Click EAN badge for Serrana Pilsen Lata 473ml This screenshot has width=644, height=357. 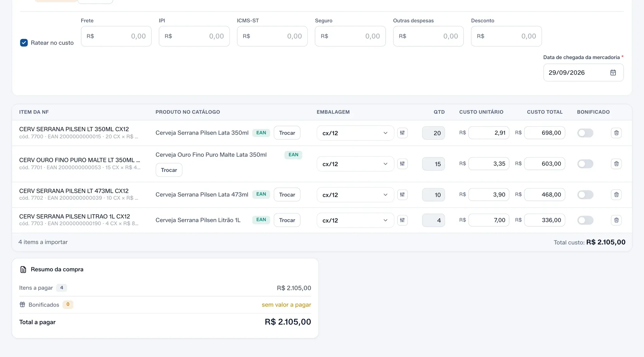261,194
